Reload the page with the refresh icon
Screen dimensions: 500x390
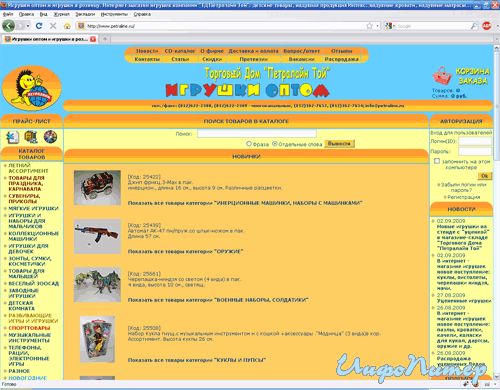coord(39,26)
